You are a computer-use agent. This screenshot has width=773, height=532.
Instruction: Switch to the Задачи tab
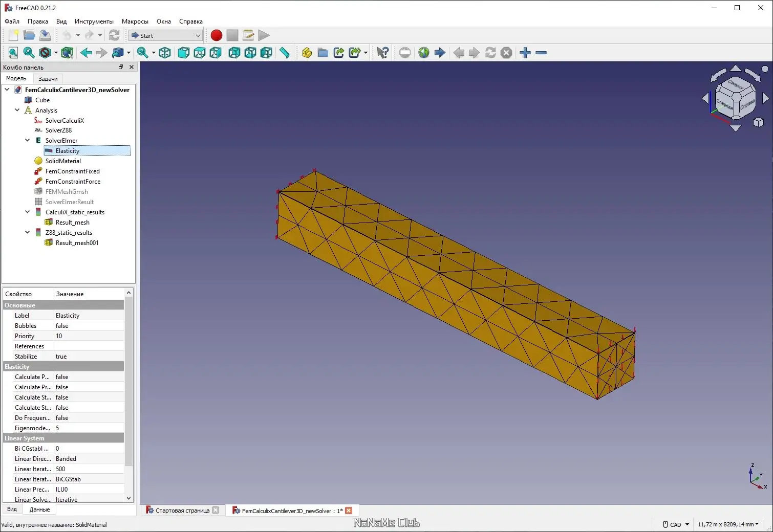click(x=48, y=79)
